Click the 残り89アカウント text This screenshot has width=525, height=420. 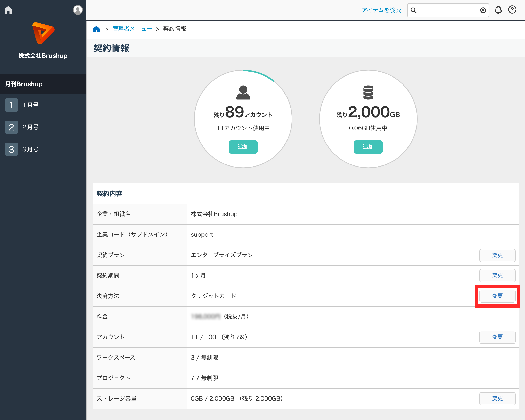tap(243, 112)
